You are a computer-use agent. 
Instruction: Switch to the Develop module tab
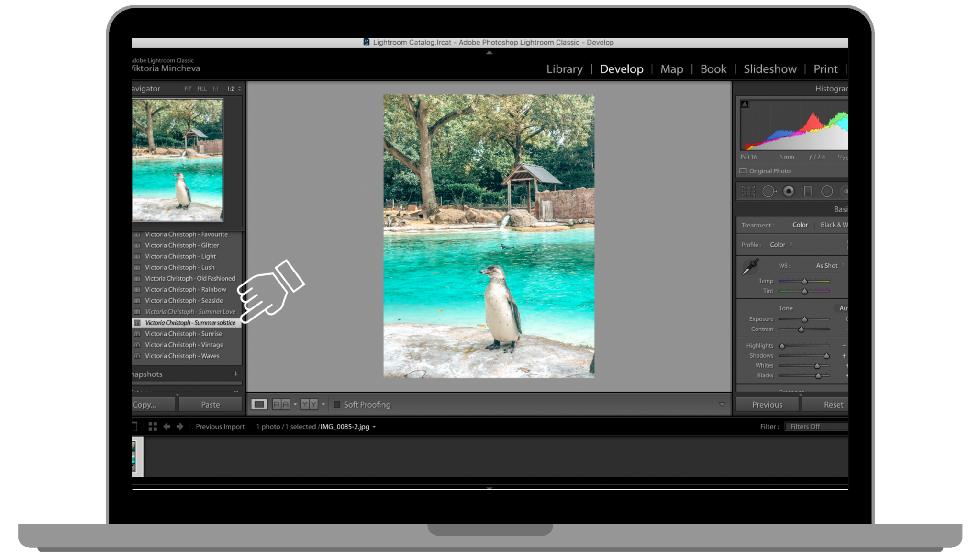[621, 69]
